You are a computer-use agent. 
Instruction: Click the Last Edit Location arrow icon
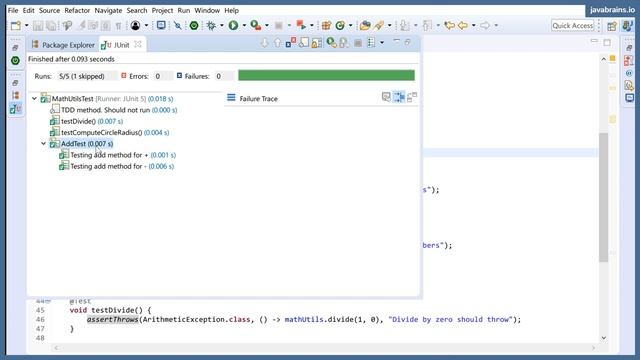tap(449, 25)
